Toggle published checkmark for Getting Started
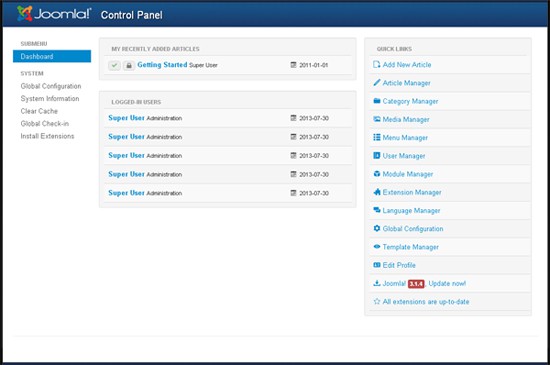Viewport: 550px width, 365px height. pyautogui.click(x=114, y=65)
